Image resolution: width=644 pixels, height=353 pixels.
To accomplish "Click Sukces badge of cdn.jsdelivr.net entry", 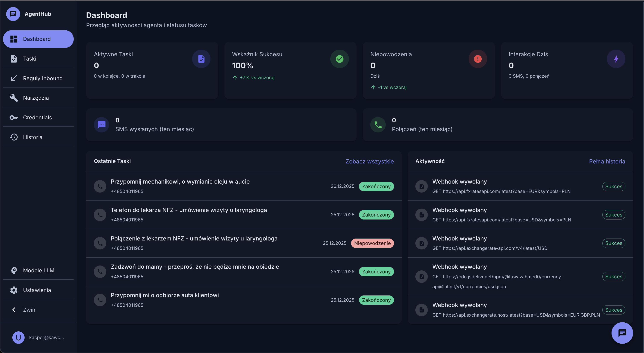I will [x=614, y=277].
